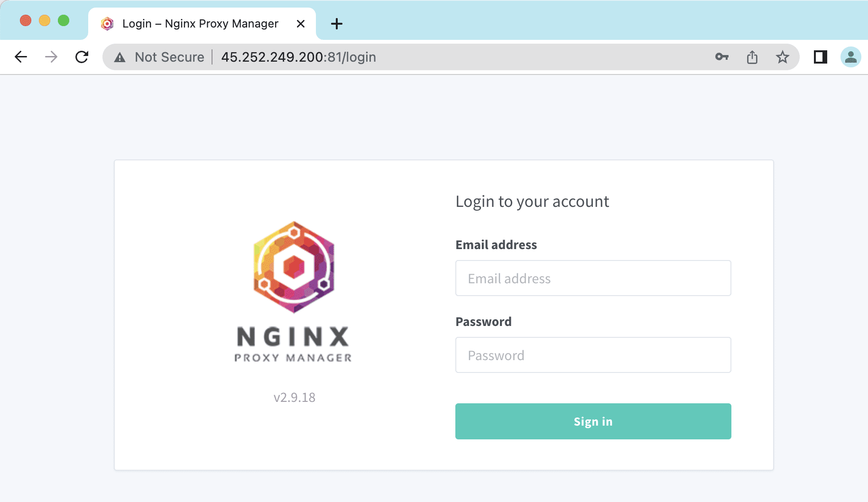The height and width of the screenshot is (502, 868).
Task: Bookmark this page with the star icon
Action: [783, 57]
